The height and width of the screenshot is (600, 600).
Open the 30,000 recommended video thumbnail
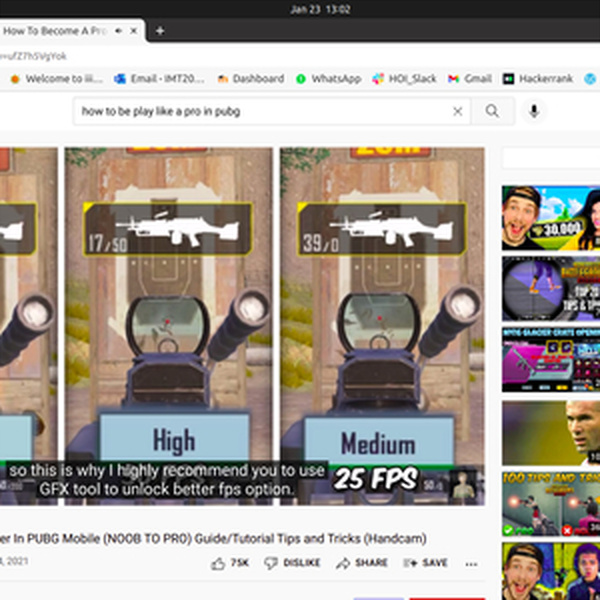pyautogui.click(x=551, y=218)
